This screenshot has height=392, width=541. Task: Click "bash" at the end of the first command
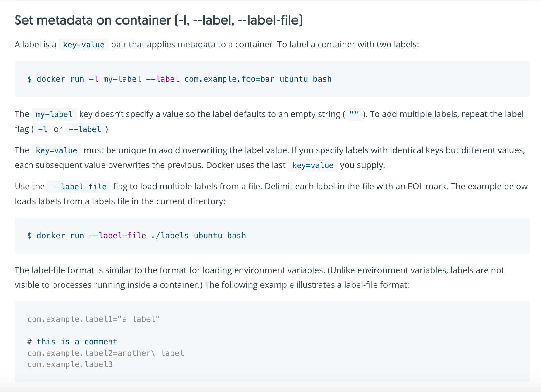pos(322,79)
